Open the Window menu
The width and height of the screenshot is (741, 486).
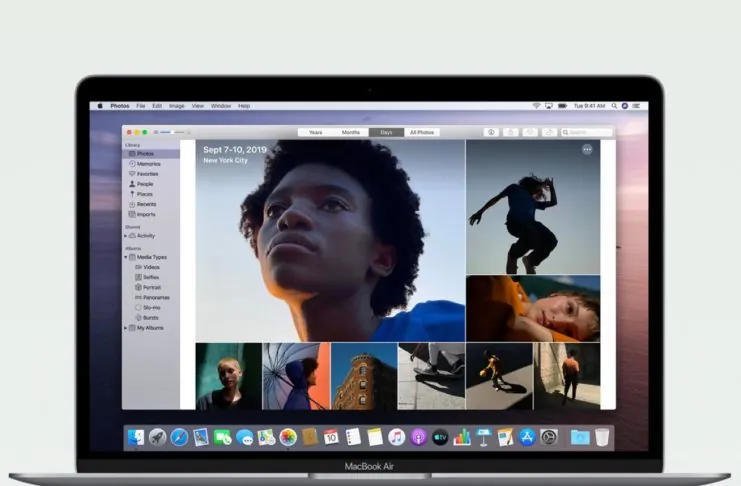pyautogui.click(x=220, y=105)
